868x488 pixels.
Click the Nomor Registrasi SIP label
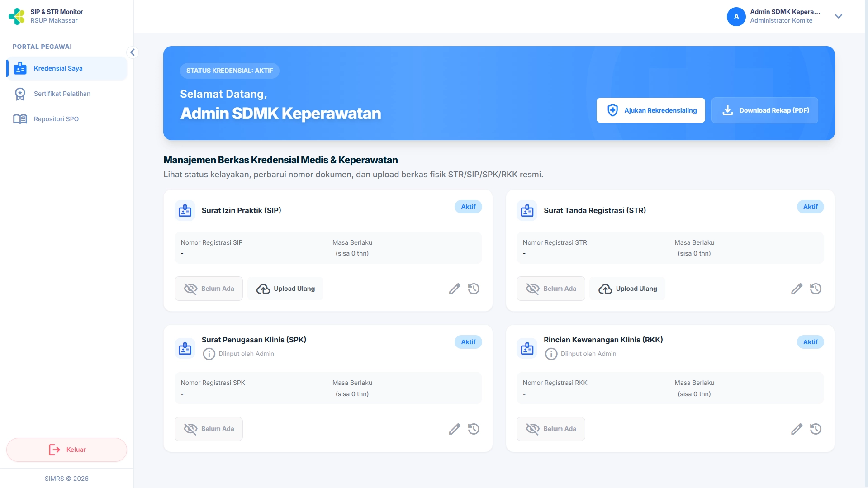[212, 242]
